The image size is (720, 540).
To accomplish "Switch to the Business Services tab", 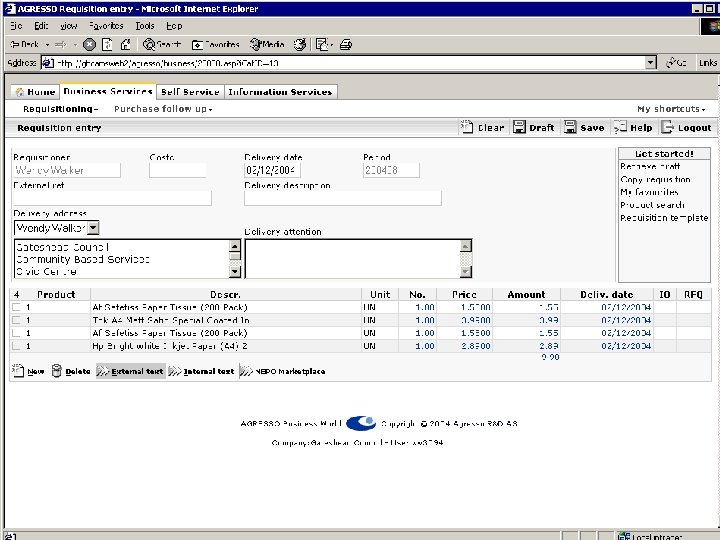I will 108,91.
